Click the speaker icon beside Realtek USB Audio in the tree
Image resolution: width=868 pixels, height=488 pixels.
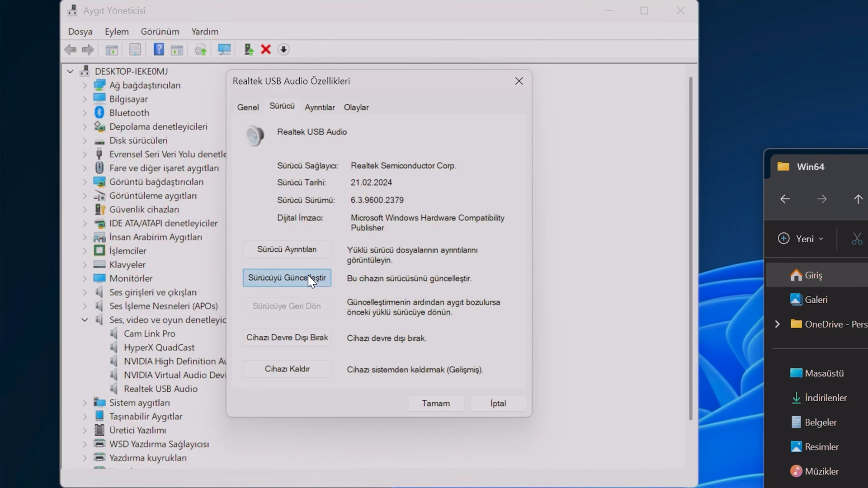(x=114, y=389)
